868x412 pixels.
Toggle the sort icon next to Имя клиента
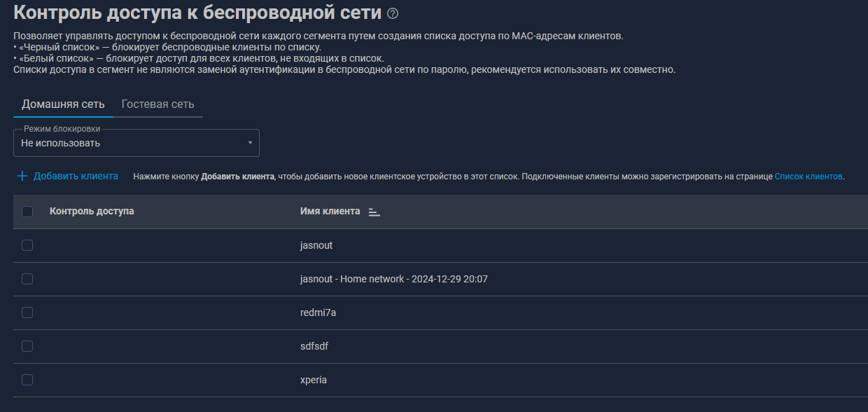point(374,212)
